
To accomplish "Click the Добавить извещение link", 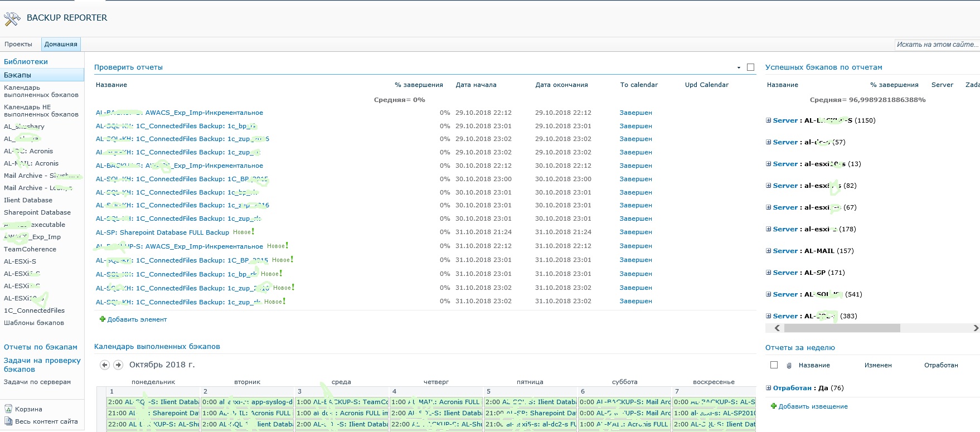I will pyautogui.click(x=813, y=406).
